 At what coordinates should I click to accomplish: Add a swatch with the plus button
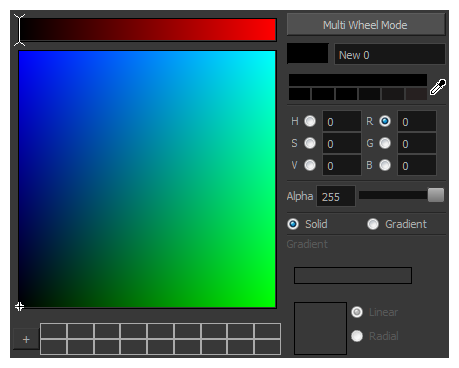(x=26, y=339)
